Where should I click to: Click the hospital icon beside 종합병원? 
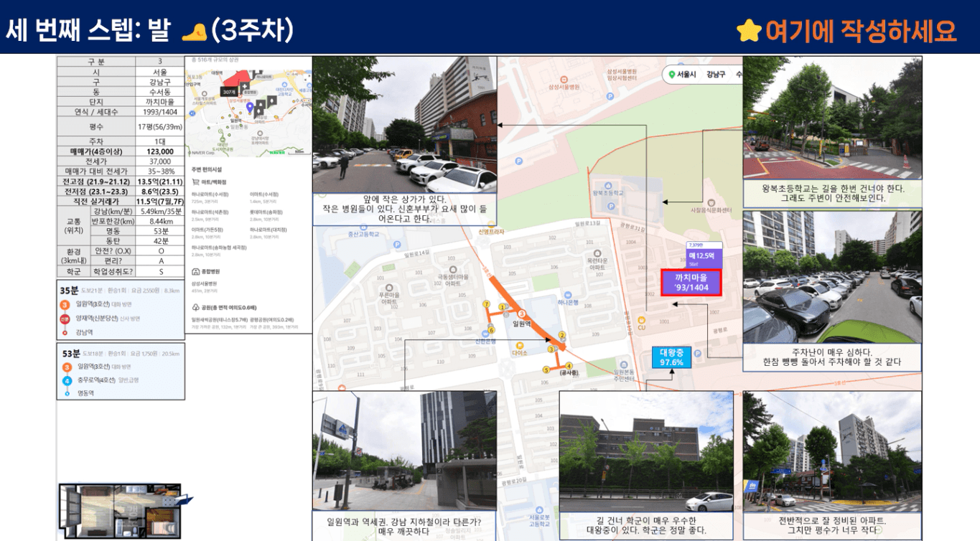pyautogui.click(x=195, y=273)
